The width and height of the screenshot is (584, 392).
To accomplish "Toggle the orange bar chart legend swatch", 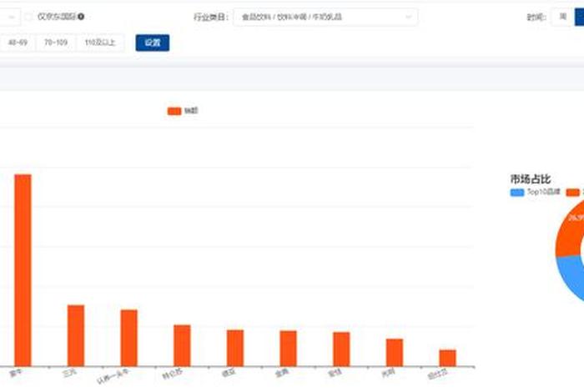I will click(174, 111).
